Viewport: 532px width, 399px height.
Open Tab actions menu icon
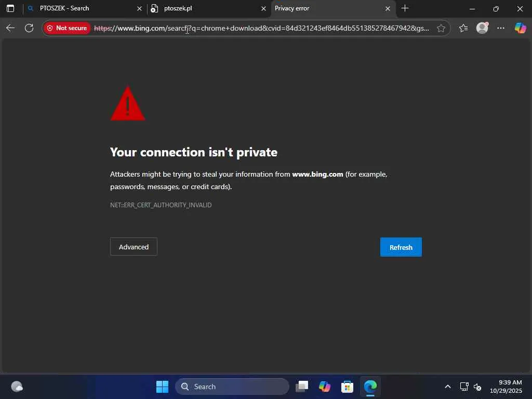click(10, 8)
